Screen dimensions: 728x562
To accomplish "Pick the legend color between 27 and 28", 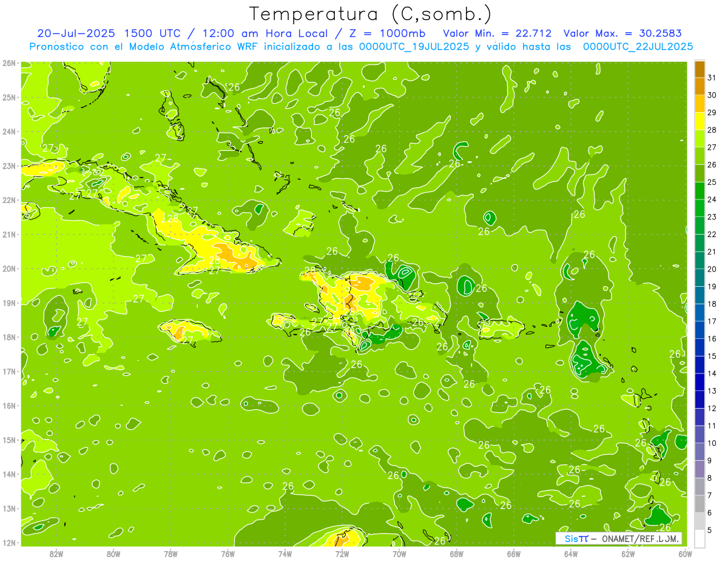I will [x=699, y=138].
